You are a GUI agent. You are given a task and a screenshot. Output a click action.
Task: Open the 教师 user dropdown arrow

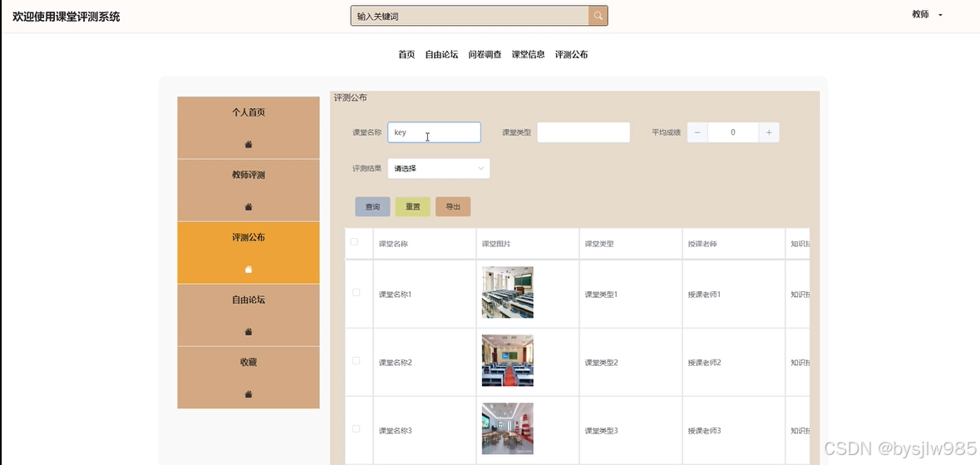(940, 15)
